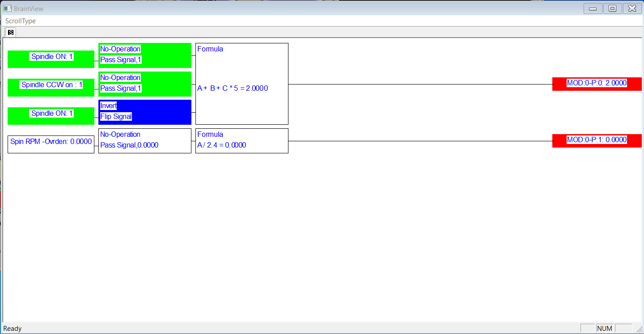Screen dimensions: 644x334
Task: Select the red 'MOD:0-P:0: 2.0000' output block
Action: (597, 84)
